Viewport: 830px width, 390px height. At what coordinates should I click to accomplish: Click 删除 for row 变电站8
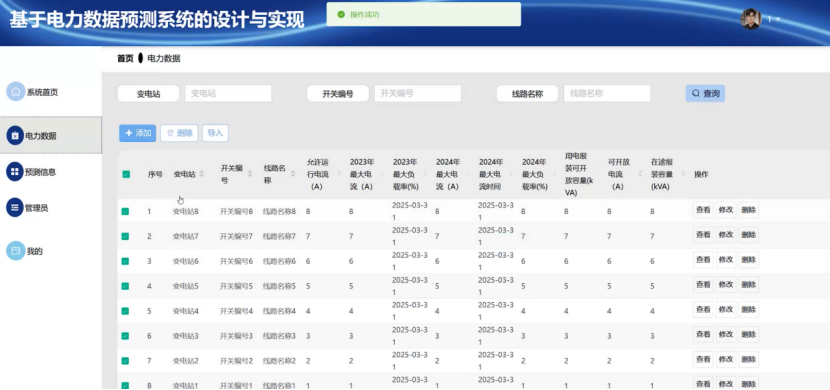(748, 210)
